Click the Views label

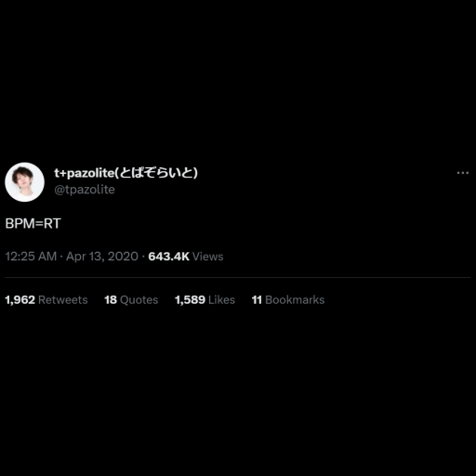[207, 257]
